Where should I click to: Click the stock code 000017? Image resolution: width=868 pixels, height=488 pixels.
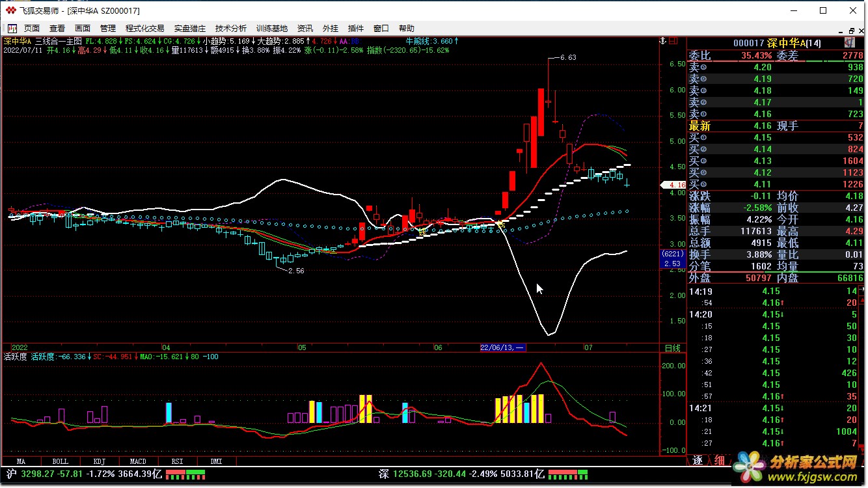748,43
